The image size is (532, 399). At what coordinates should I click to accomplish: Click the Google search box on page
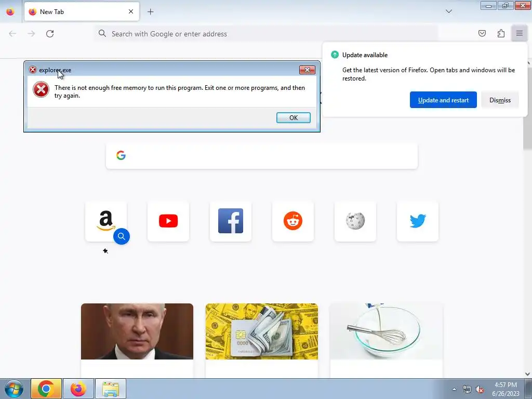coord(262,155)
